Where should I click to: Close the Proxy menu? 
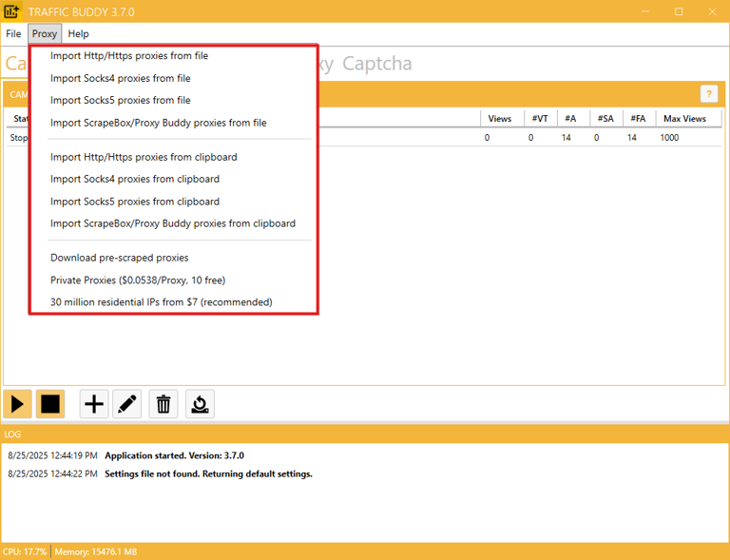(45, 34)
